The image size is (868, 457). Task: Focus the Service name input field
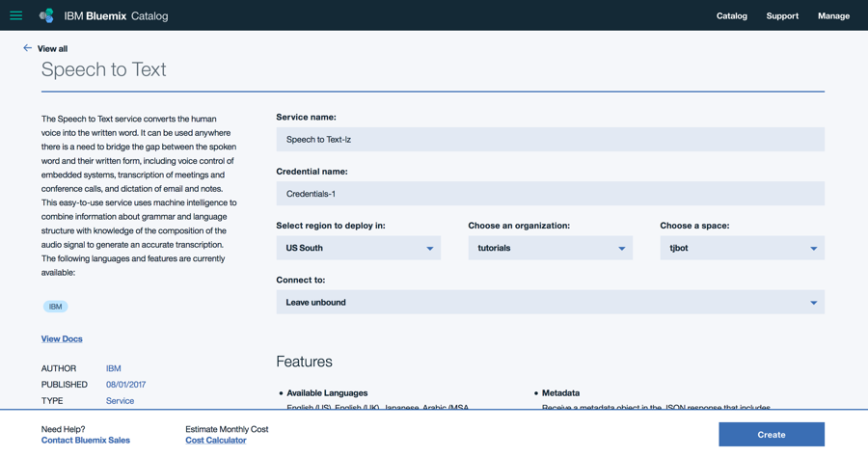pos(551,140)
